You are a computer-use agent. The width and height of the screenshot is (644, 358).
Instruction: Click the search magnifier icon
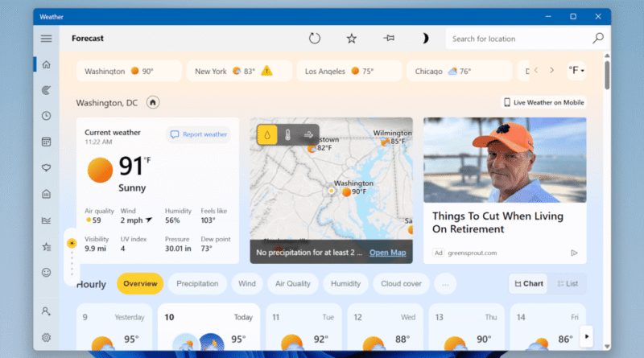[598, 38]
